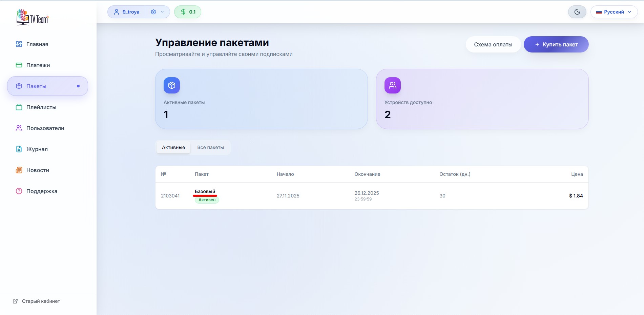Switch to the Все пакеты tab
This screenshot has width=644, height=315.
click(210, 147)
